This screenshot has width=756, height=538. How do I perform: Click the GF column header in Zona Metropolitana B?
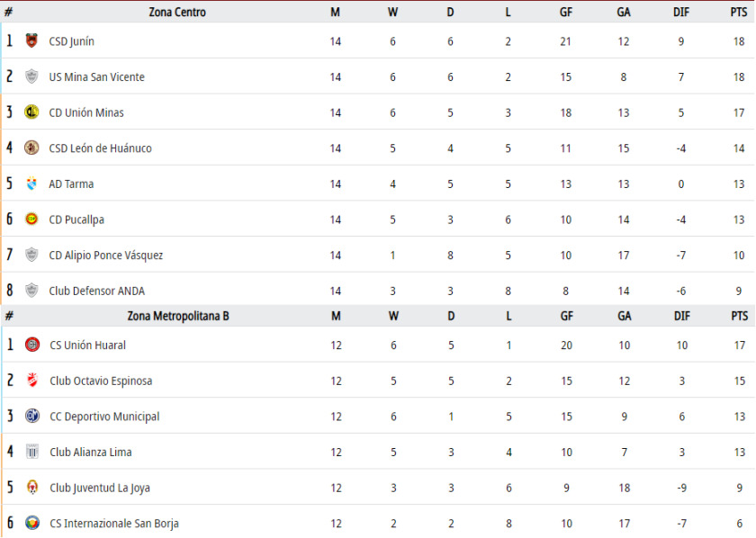coord(566,317)
